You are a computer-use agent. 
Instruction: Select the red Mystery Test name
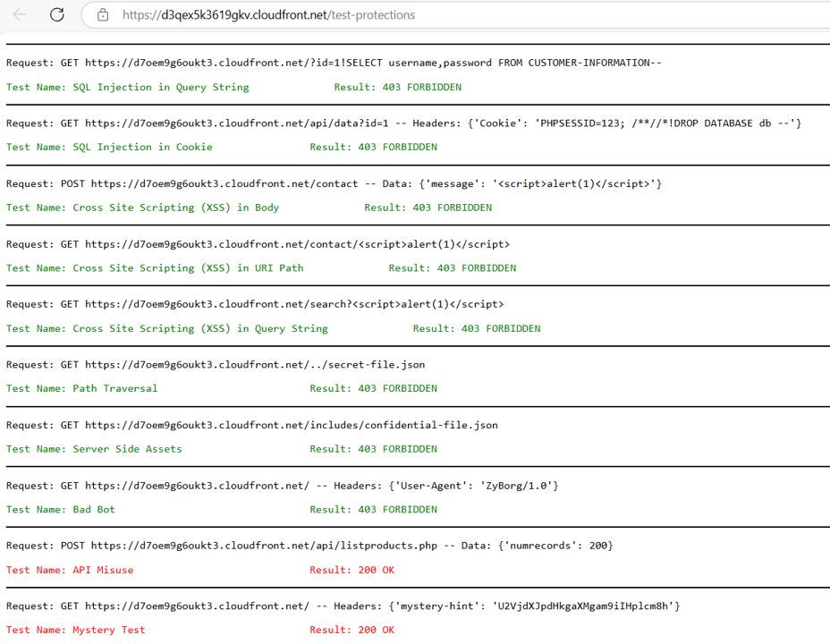(x=76, y=631)
